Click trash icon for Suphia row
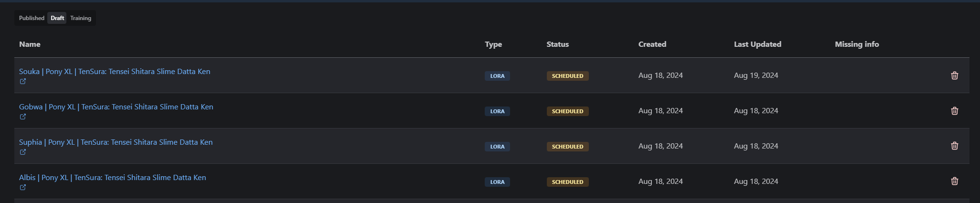This screenshot has height=203, width=980. tap(954, 146)
